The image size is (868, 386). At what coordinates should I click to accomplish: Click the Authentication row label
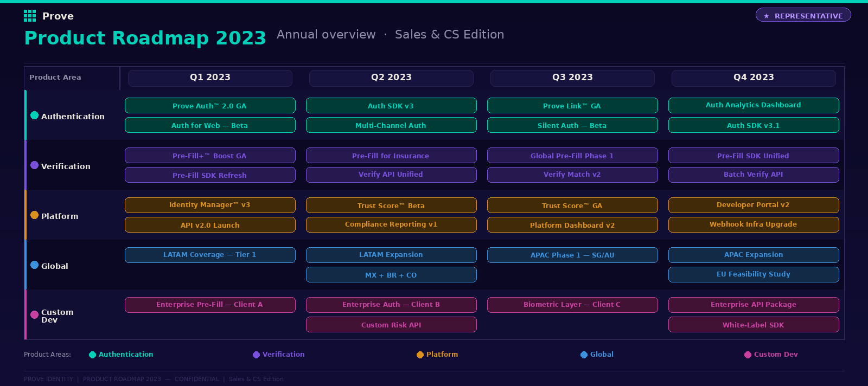click(73, 117)
